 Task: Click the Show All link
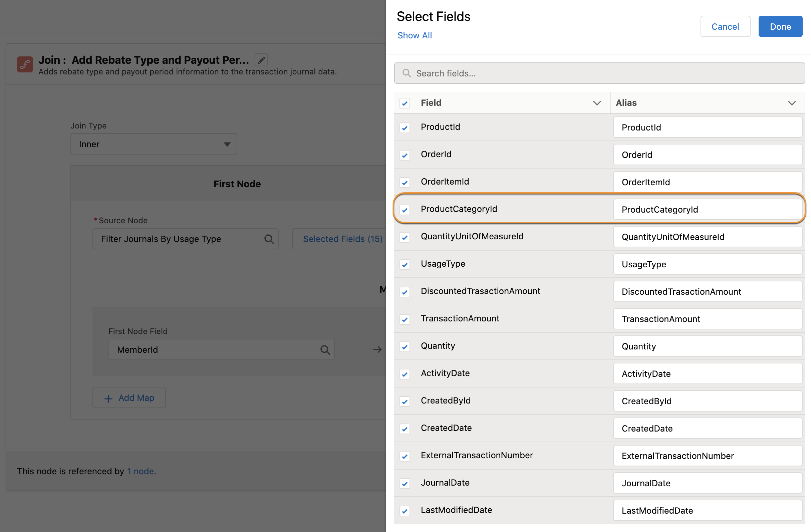pyautogui.click(x=415, y=35)
